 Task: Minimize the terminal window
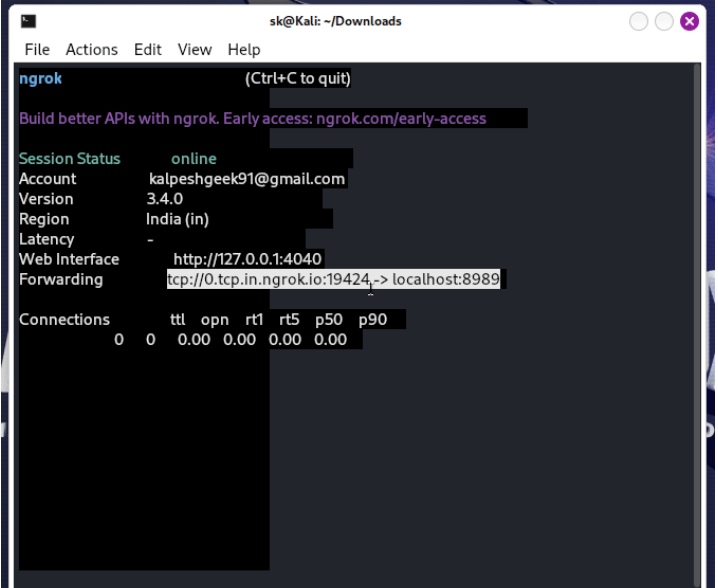point(638,21)
